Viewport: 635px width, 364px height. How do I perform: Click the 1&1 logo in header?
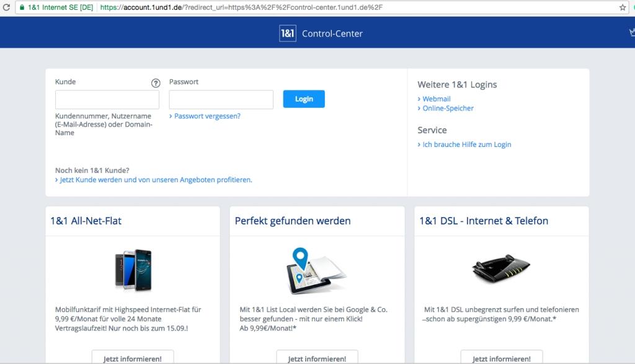point(287,33)
